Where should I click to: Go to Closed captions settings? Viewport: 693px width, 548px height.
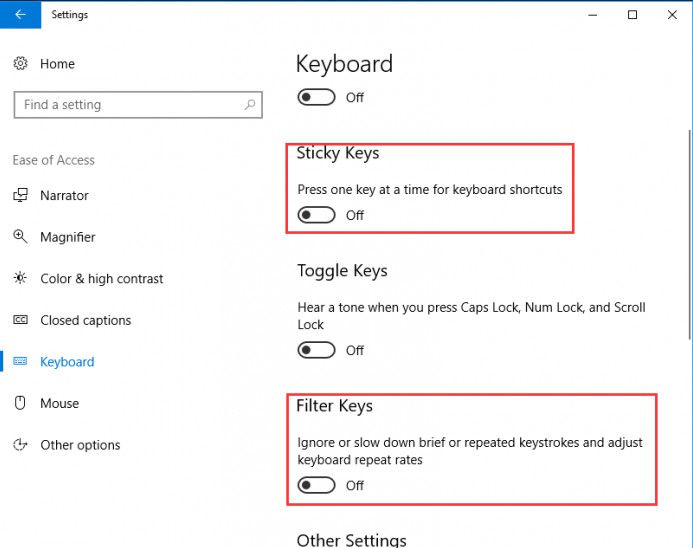click(x=85, y=320)
